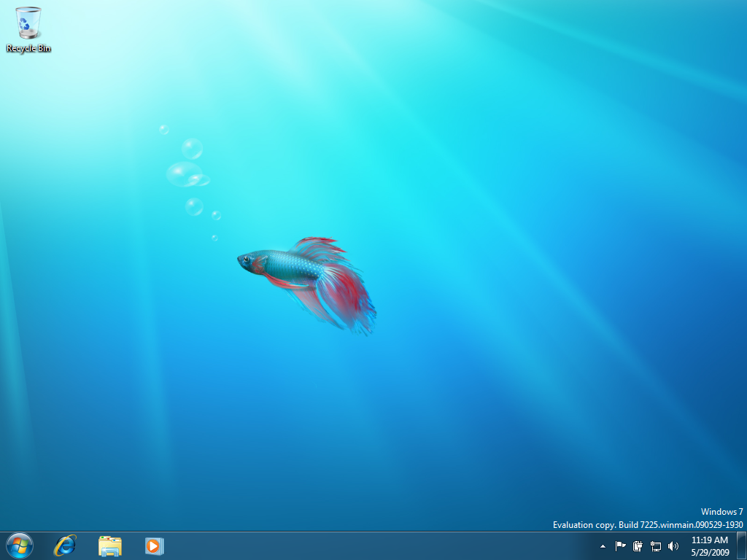Select the Recycle Bin desktop icon
The height and width of the screenshot is (560, 747).
point(28,23)
